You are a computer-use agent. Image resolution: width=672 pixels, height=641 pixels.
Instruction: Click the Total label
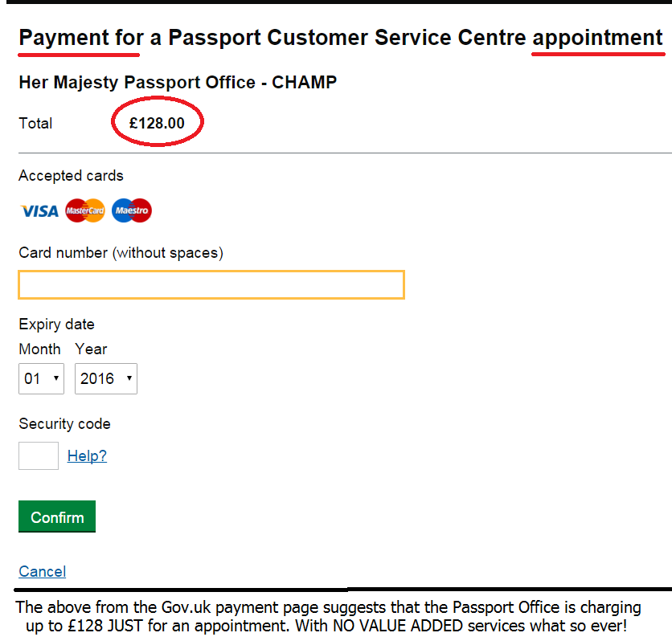(x=35, y=124)
